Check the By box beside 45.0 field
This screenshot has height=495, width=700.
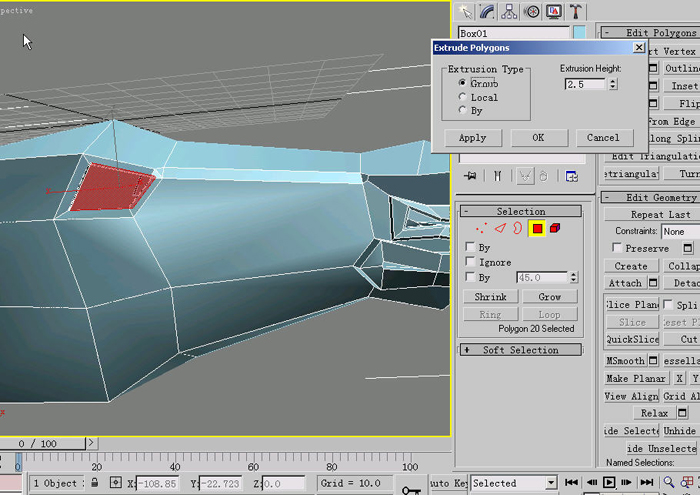point(470,277)
